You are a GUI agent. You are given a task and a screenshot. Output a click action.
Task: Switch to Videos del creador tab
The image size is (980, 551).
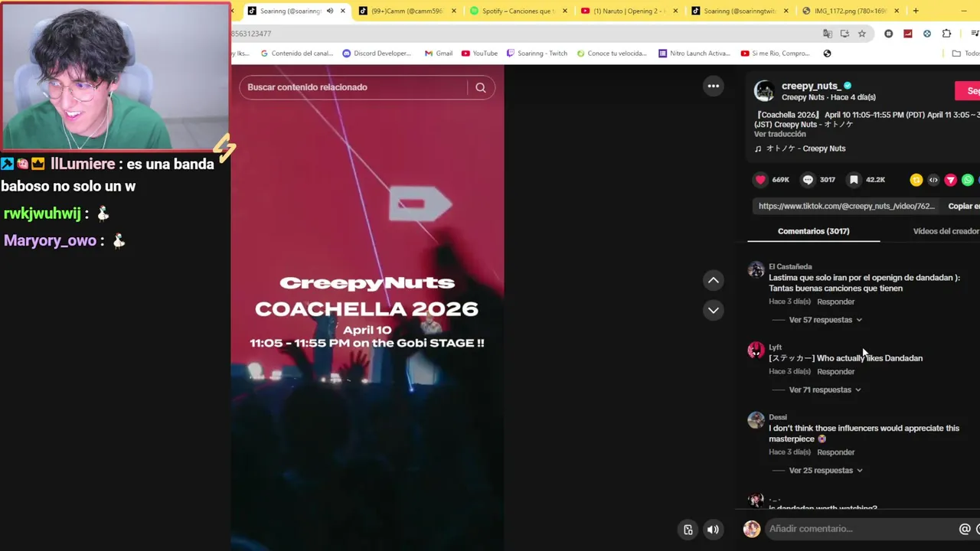[946, 231]
